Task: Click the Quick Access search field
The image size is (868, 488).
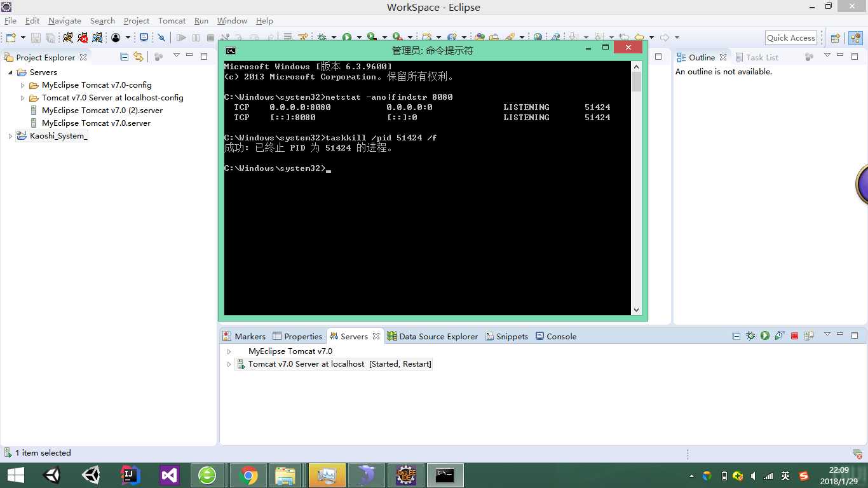Action: pos(790,37)
